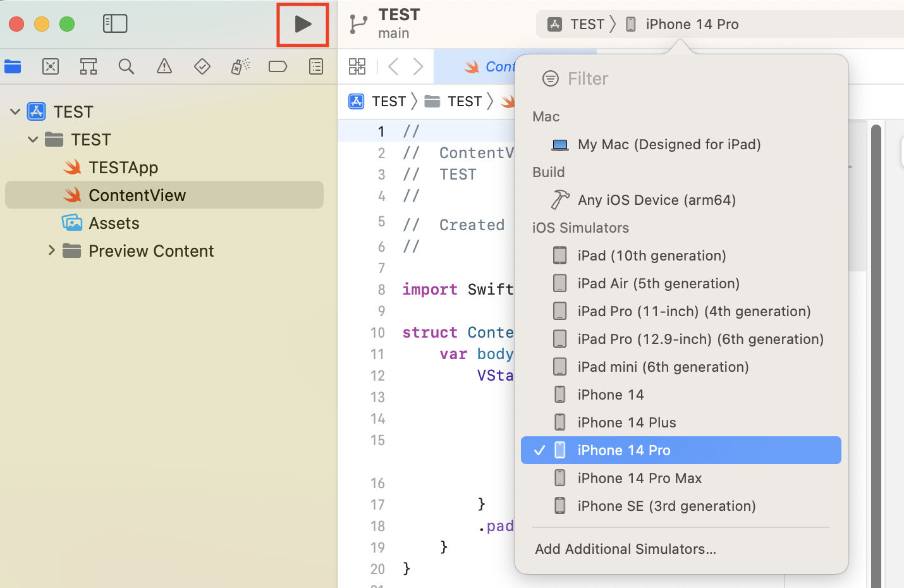
Task: Open the TEST scheme selector
Action: (x=576, y=25)
